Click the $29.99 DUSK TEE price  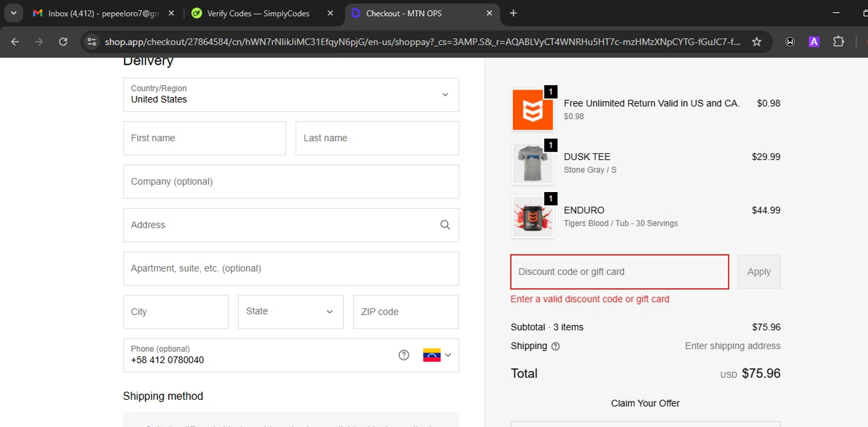click(766, 157)
